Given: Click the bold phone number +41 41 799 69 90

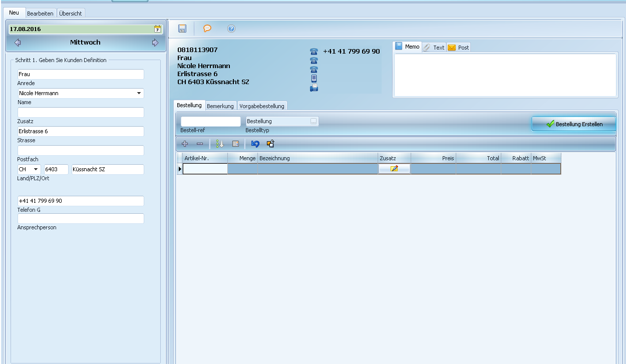Looking at the screenshot, I should point(352,51).
